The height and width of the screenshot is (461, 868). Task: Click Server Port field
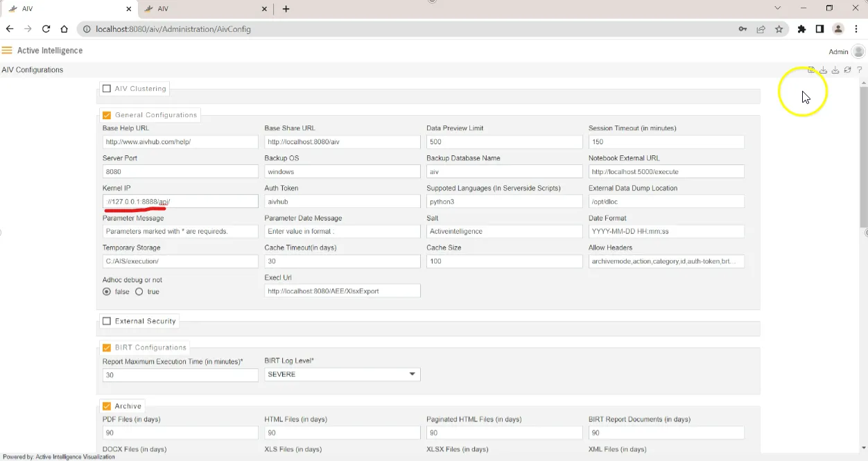tap(180, 171)
